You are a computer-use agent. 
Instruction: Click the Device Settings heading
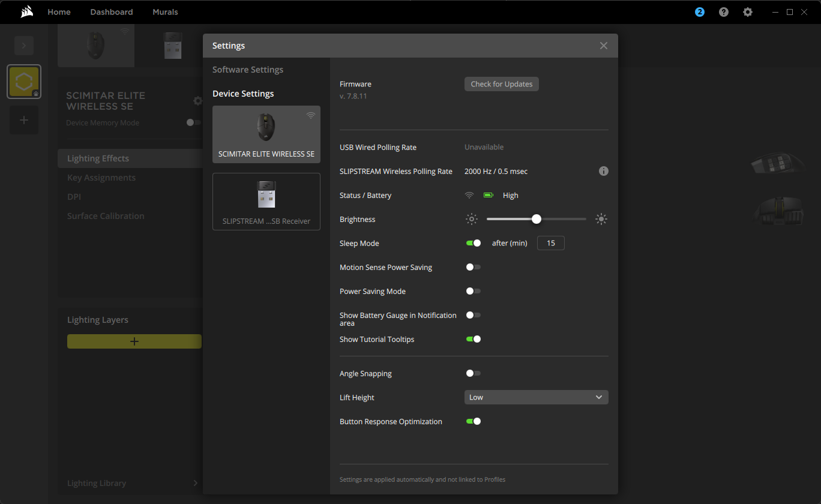click(243, 94)
